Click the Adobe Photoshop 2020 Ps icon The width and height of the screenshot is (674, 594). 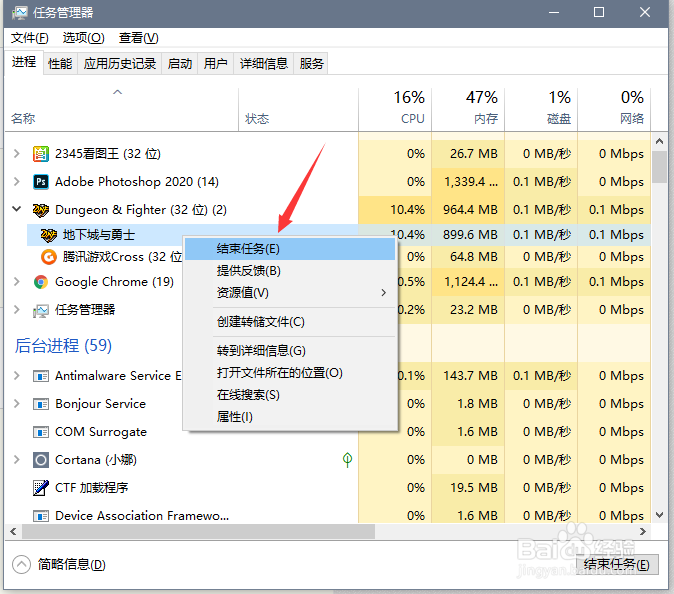click(41, 182)
